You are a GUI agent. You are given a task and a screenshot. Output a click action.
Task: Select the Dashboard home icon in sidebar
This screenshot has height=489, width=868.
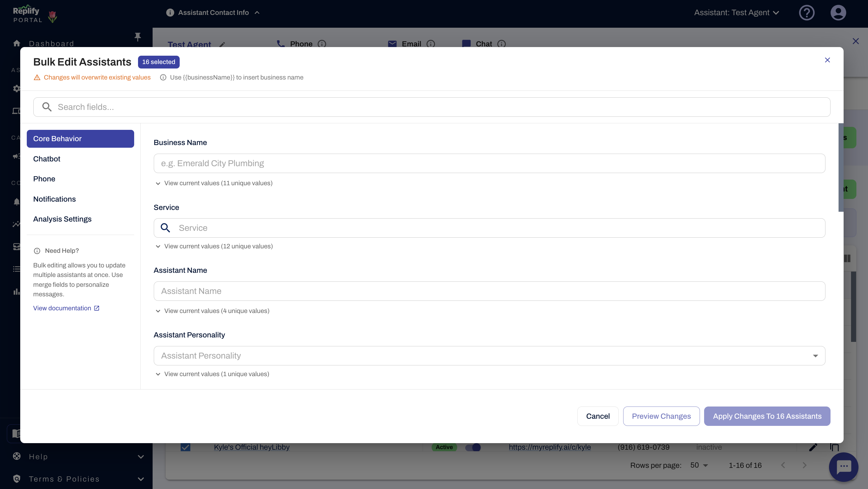coord(17,43)
